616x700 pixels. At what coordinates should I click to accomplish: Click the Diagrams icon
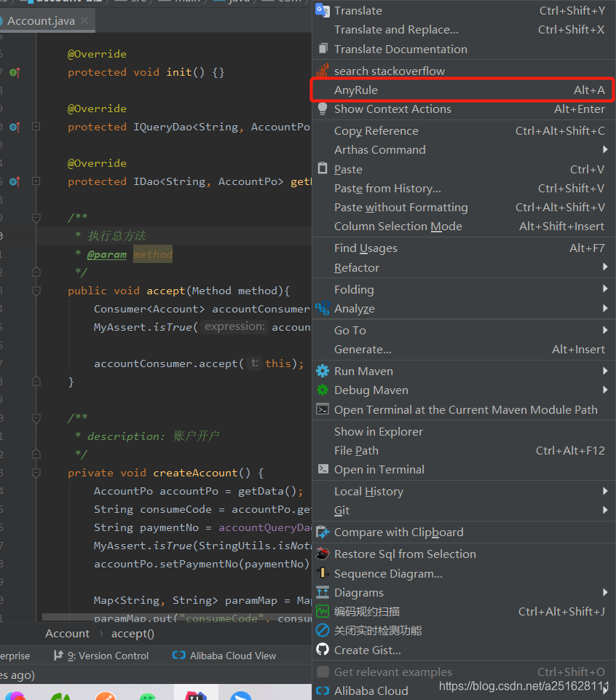tap(323, 592)
